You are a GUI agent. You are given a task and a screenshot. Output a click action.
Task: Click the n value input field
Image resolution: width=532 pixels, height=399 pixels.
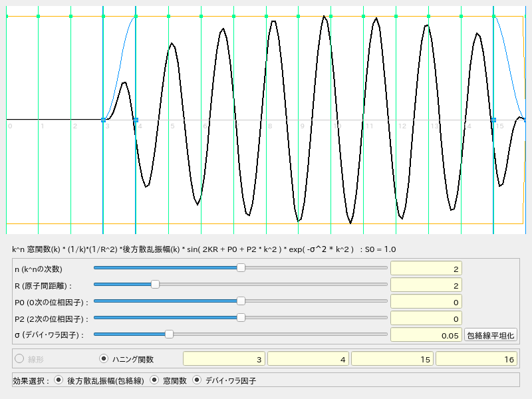point(426,269)
